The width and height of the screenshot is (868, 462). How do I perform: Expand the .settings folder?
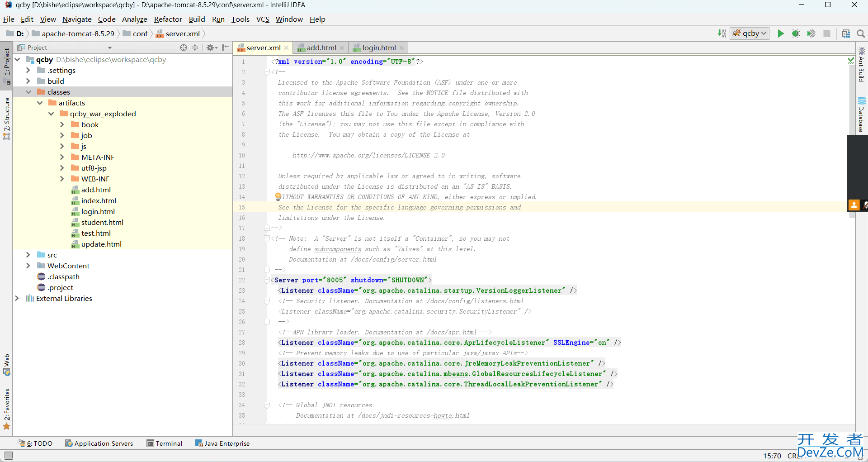coord(28,71)
